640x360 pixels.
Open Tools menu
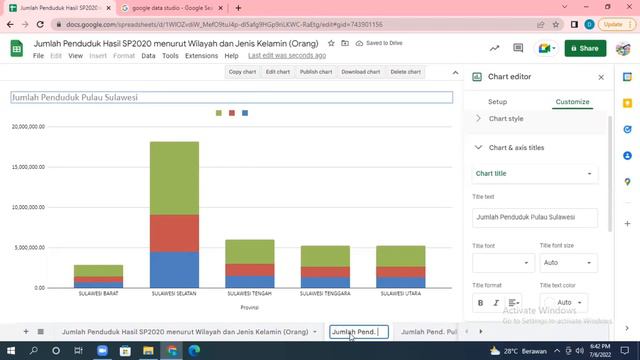click(x=170, y=56)
